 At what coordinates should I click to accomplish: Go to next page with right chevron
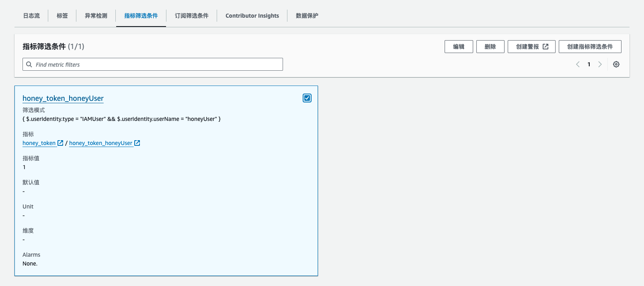click(x=600, y=64)
